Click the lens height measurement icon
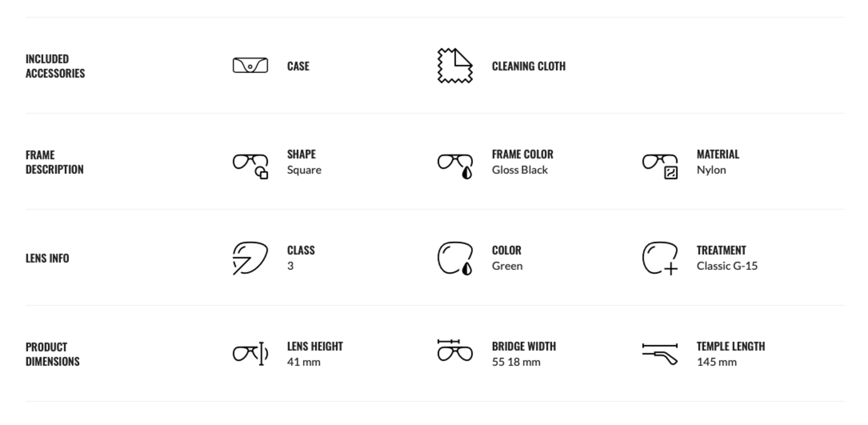The image size is (868, 425). (x=251, y=353)
